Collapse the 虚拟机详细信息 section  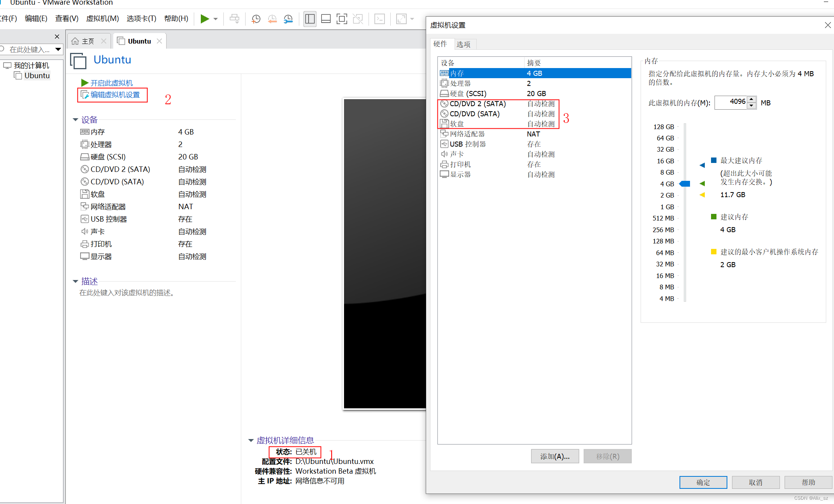(x=251, y=440)
